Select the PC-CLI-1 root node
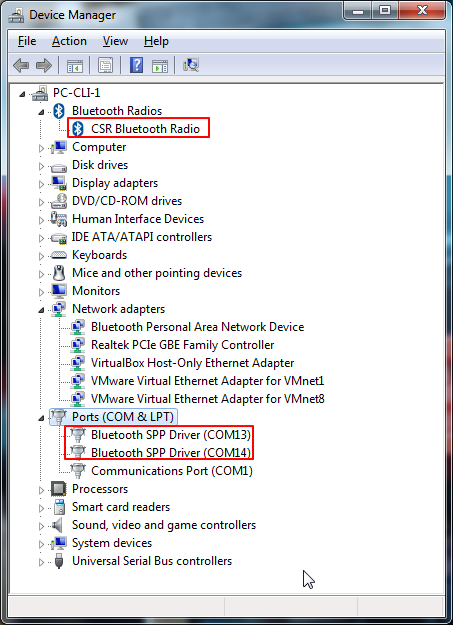This screenshot has height=625, width=453. click(77, 92)
